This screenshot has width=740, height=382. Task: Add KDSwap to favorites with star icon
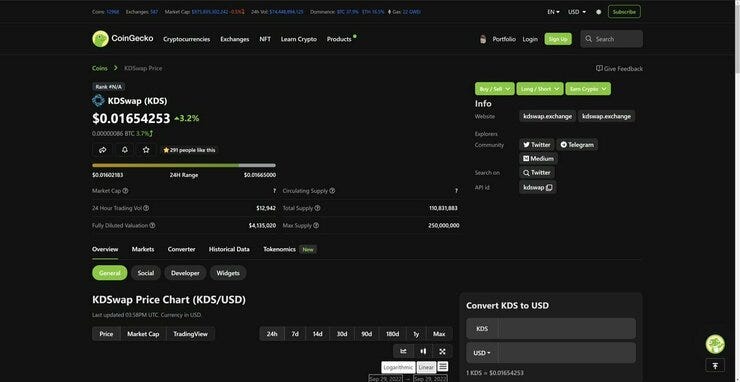click(146, 150)
